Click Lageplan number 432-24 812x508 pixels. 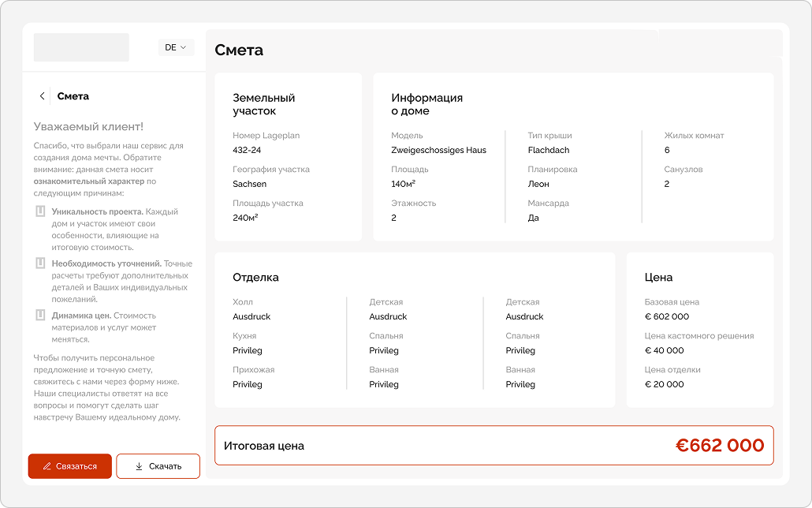tap(247, 151)
